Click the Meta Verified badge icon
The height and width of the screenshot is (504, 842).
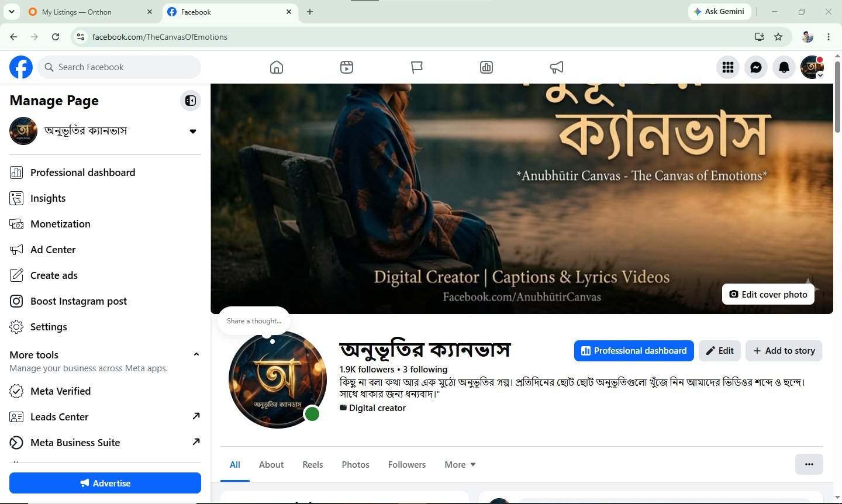16,391
